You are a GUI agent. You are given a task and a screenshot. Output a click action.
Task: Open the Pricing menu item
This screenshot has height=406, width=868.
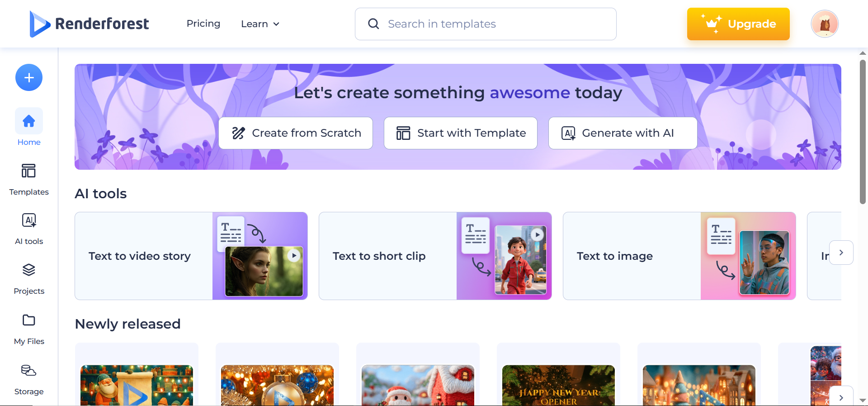[203, 24]
